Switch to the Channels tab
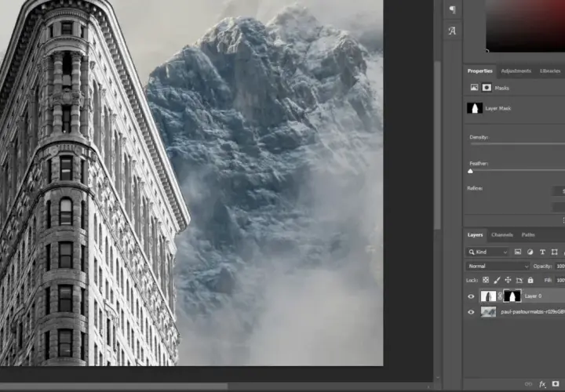 click(x=502, y=234)
